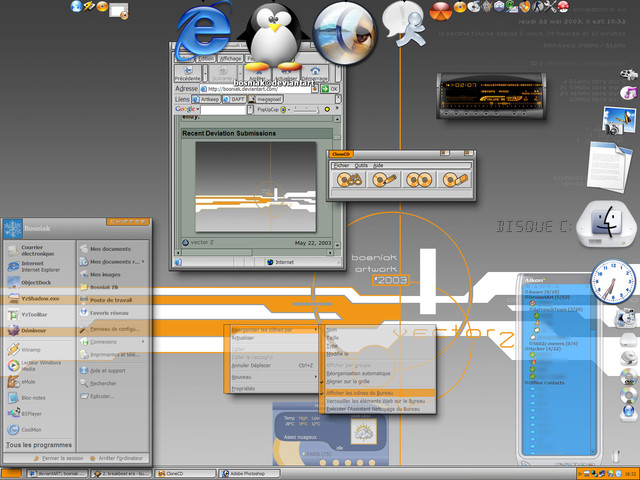This screenshot has height=480, width=640.
Task: Open the Artkeep link in Liens bar
Action: (206, 99)
